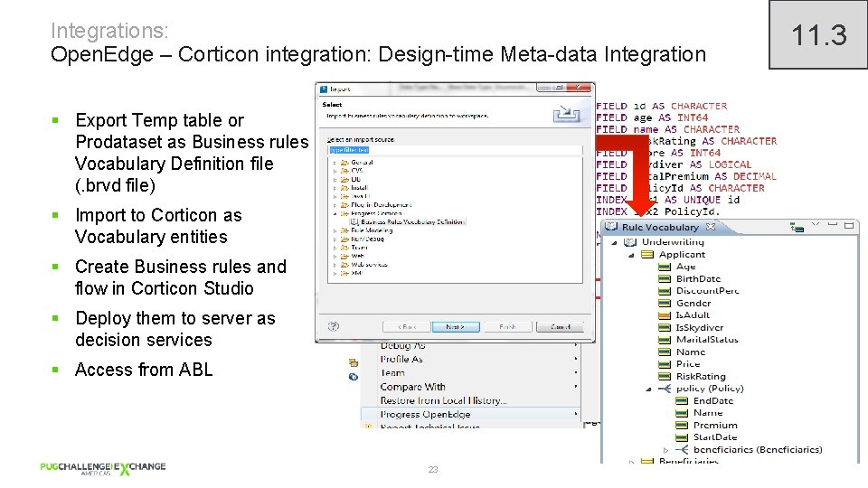Image resolution: width=868 pixels, height=488 pixels.
Task: Open the Team context menu entry
Action: pos(470,373)
